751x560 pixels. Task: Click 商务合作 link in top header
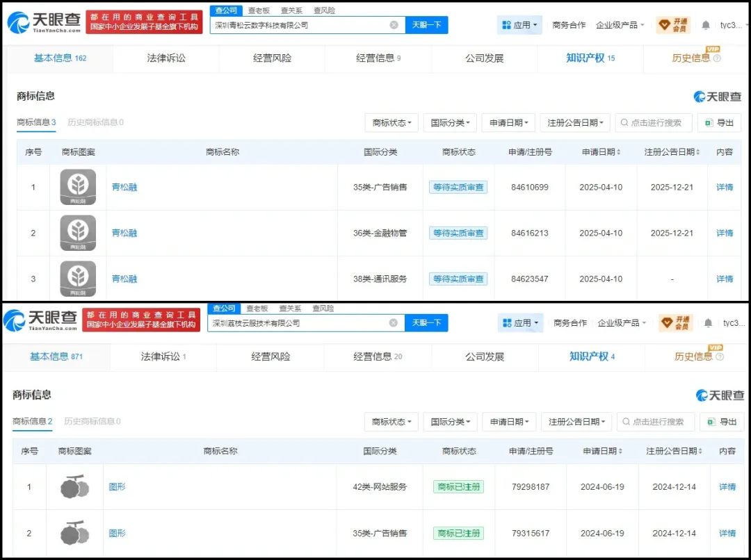click(569, 25)
